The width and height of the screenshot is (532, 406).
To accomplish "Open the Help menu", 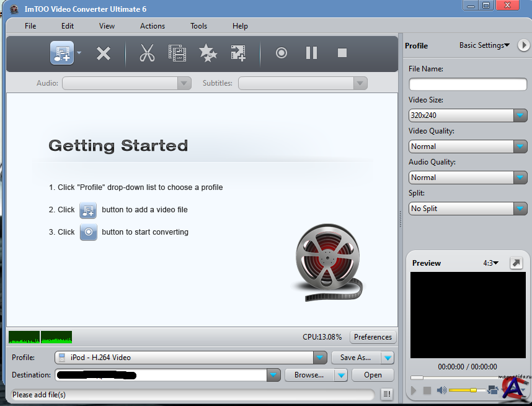I will (240, 26).
